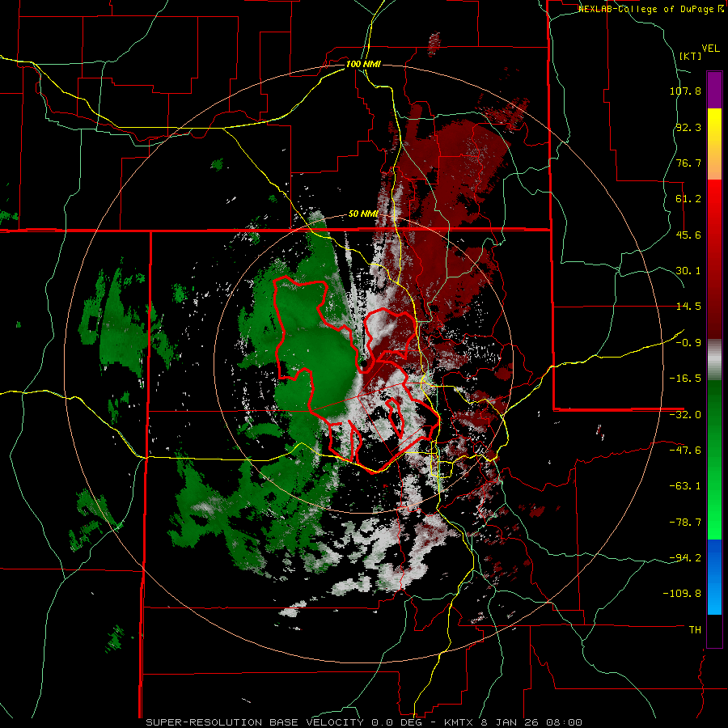Pick the red segment of the velocity scale

coord(714,259)
